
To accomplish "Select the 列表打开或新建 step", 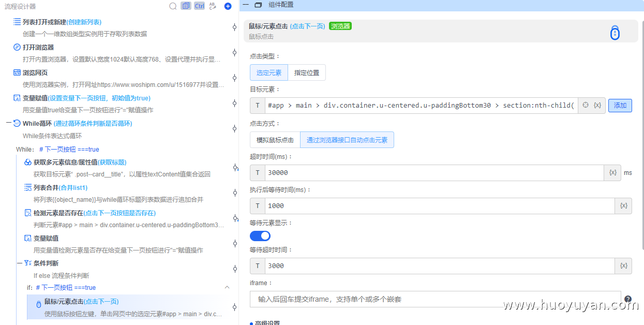I will click(62, 22).
